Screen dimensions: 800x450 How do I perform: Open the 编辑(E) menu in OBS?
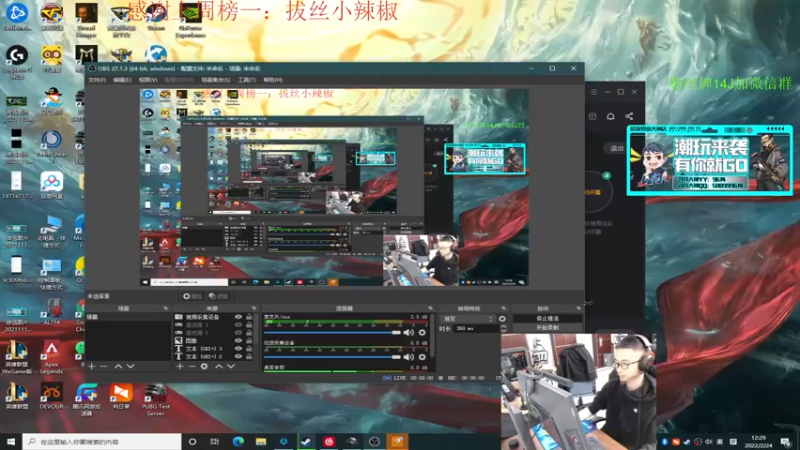pyautogui.click(x=122, y=80)
